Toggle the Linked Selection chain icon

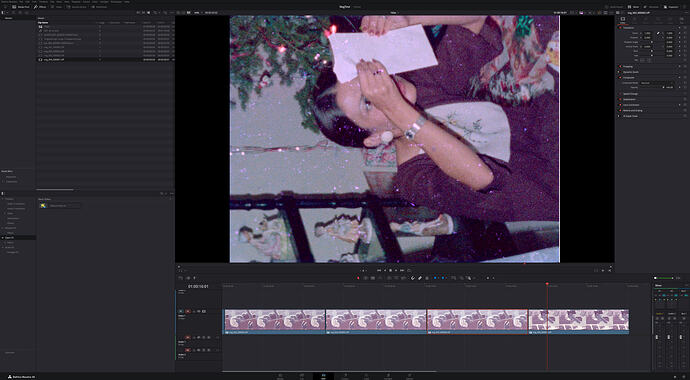pos(420,278)
